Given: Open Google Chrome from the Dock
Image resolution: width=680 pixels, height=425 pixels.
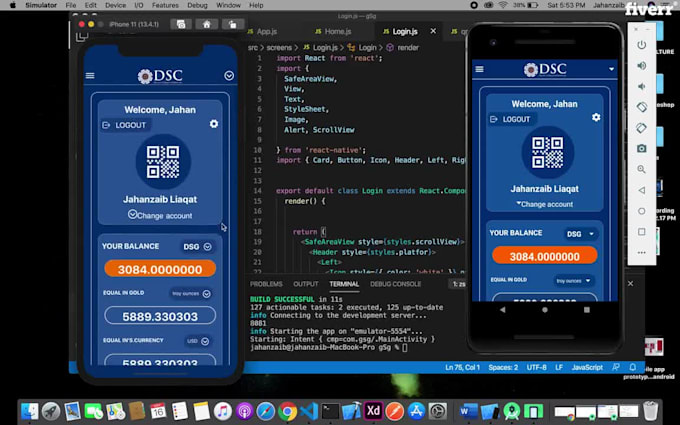Looking at the screenshot, I should coord(288,411).
